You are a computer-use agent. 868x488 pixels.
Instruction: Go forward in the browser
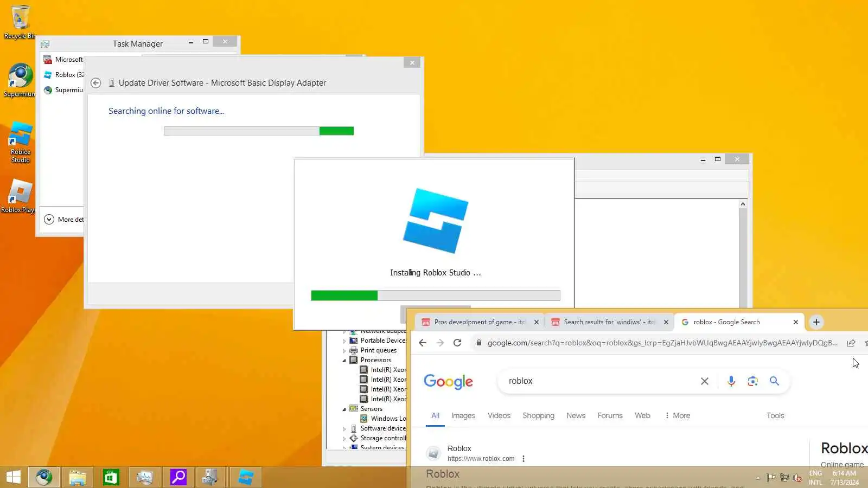pos(440,343)
